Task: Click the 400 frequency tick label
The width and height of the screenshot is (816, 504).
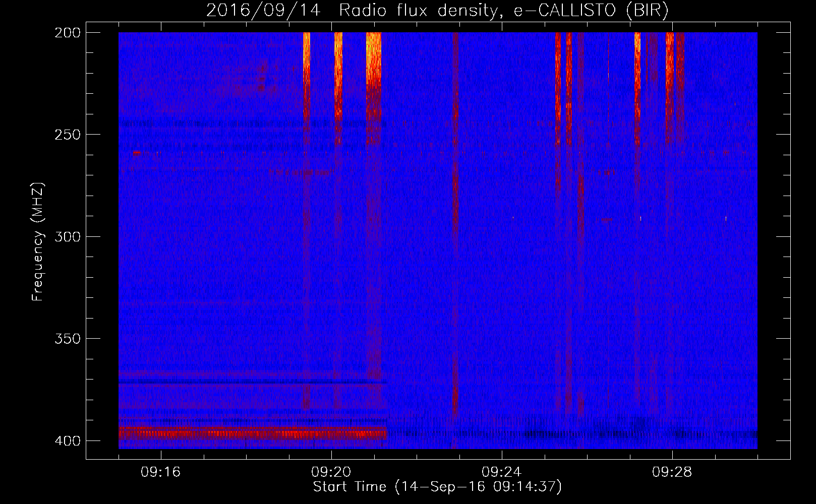Action: [x=67, y=440]
